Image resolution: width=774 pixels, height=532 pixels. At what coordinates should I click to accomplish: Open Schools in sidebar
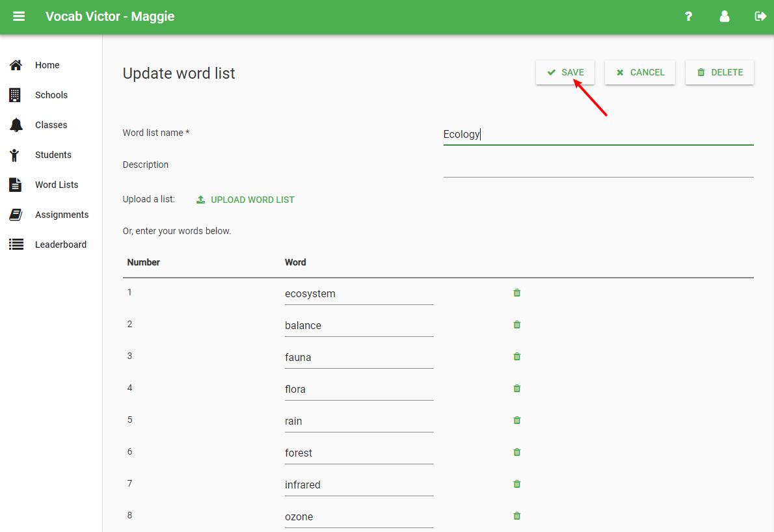click(51, 95)
